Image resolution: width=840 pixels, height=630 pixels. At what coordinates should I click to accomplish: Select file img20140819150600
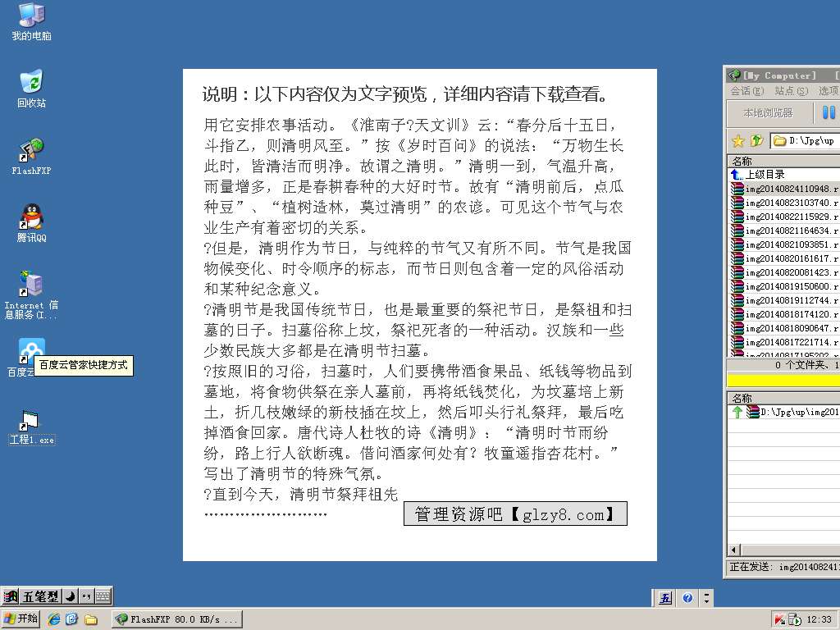click(x=785, y=286)
